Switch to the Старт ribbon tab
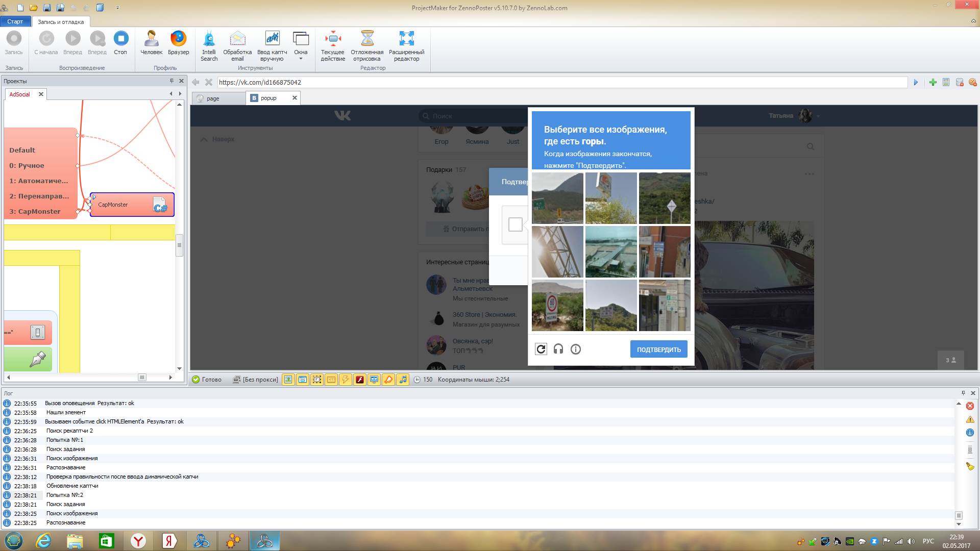Image resolution: width=980 pixels, height=551 pixels. pyautogui.click(x=15, y=21)
